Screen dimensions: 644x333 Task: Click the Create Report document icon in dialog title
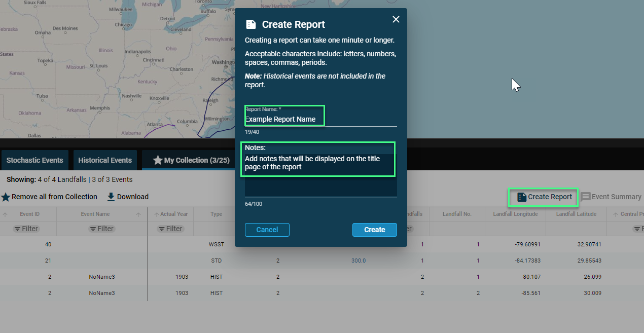251,24
